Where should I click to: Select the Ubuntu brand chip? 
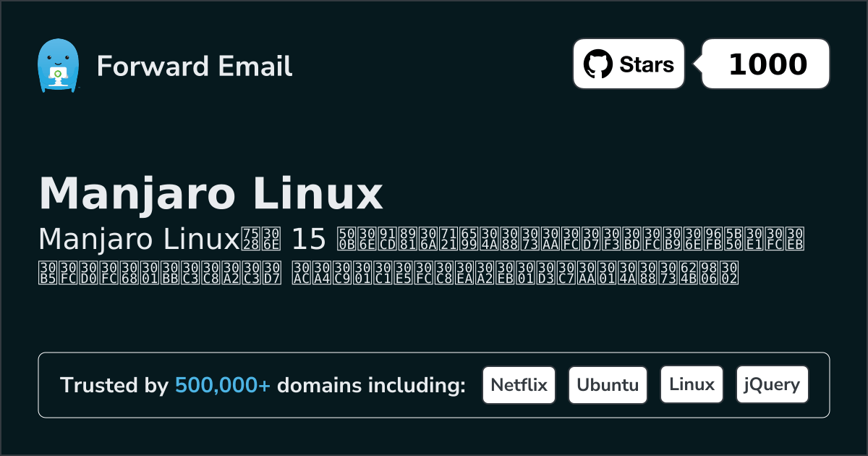608,384
